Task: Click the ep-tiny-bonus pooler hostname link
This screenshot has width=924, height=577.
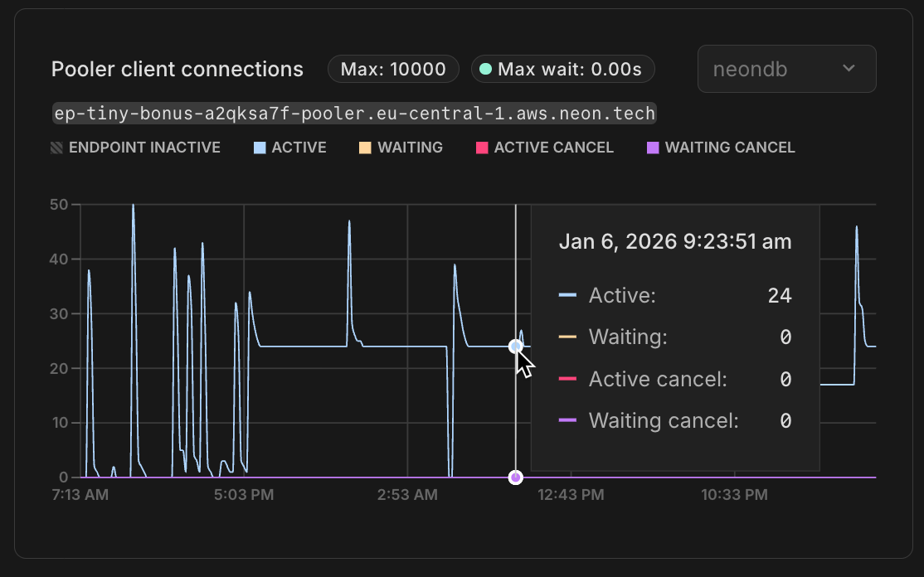Action: click(354, 114)
